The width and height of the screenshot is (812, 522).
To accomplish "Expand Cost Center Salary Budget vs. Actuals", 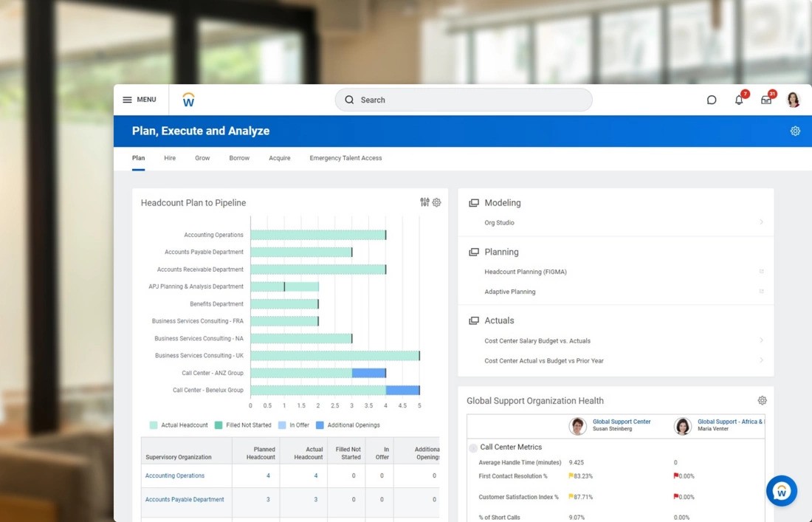I will (762, 340).
